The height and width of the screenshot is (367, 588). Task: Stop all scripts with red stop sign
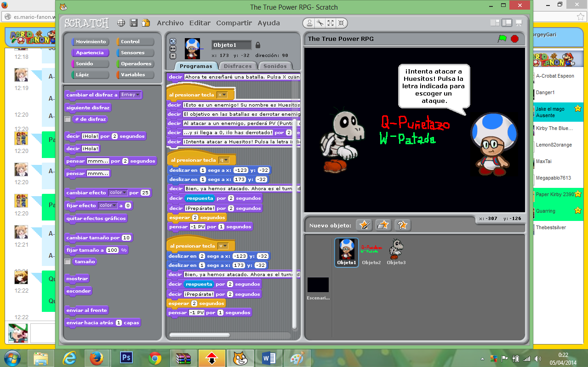pyautogui.click(x=514, y=39)
